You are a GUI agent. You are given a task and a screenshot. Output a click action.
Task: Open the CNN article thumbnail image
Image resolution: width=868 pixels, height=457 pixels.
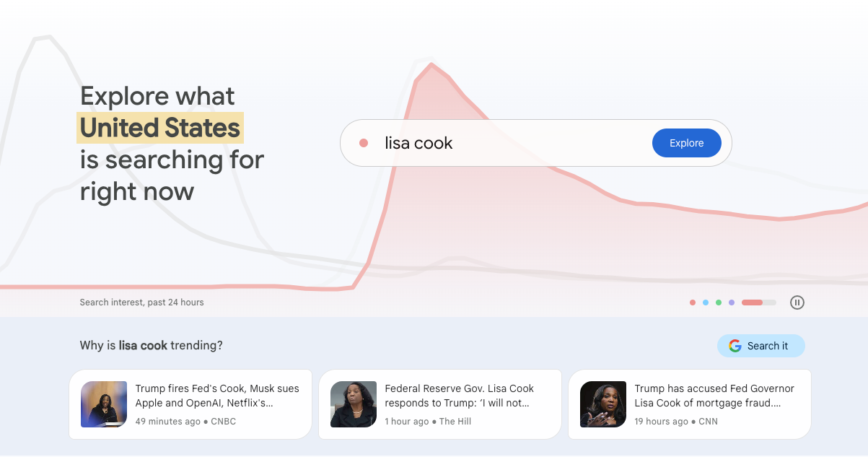click(x=603, y=404)
